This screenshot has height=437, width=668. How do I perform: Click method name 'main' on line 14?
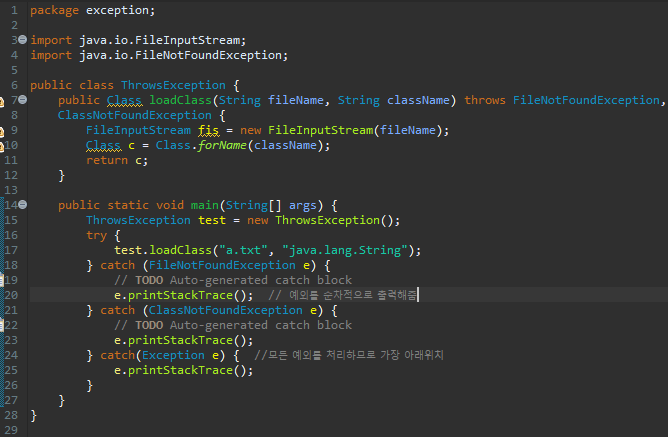[x=204, y=205]
